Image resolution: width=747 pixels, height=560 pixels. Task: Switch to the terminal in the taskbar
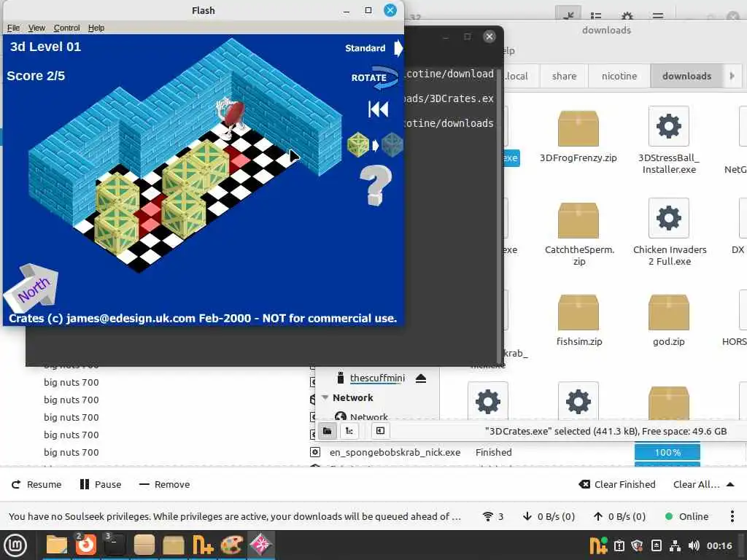point(115,545)
